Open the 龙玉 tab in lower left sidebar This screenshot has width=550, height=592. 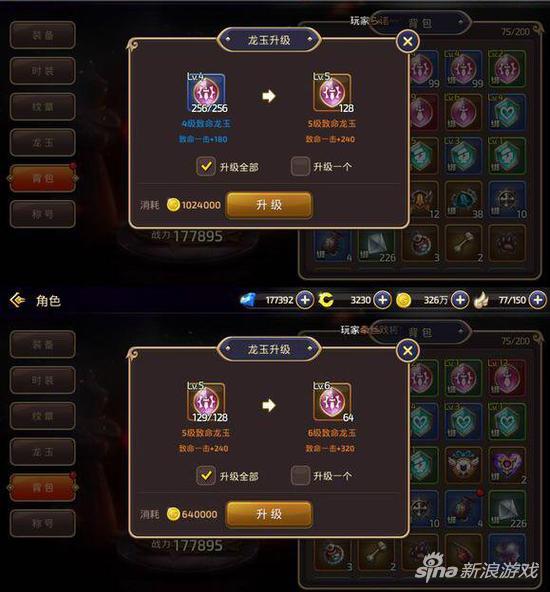pos(43,452)
